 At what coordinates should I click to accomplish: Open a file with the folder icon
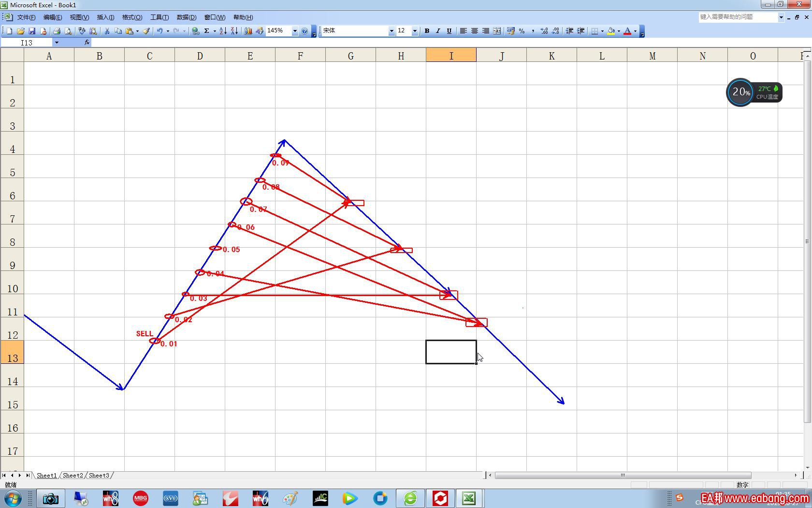[20, 31]
